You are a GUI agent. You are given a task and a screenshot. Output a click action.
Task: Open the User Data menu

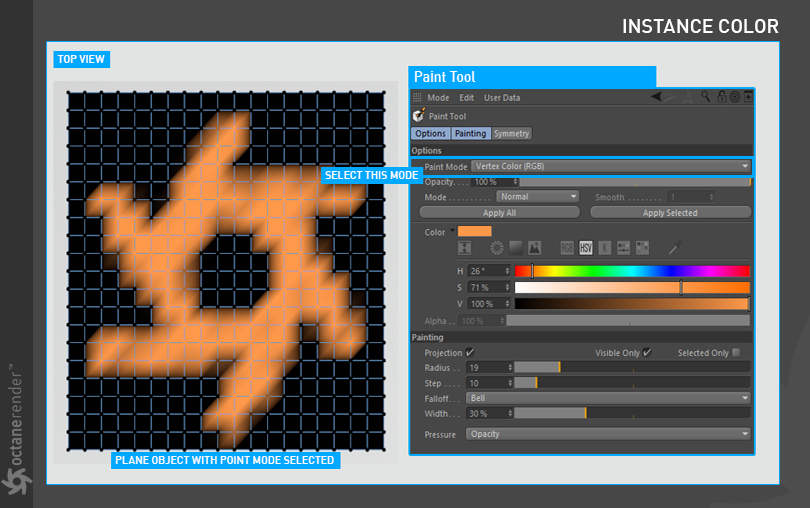click(x=502, y=98)
